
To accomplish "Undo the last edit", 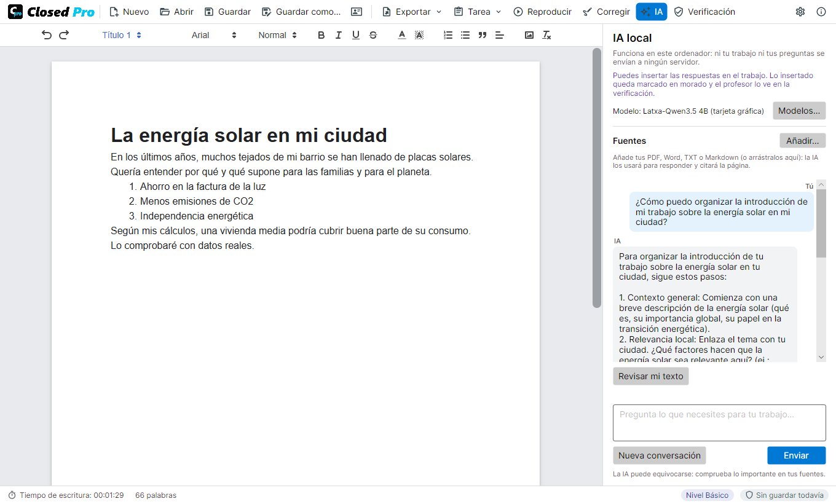I will [47, 35].
